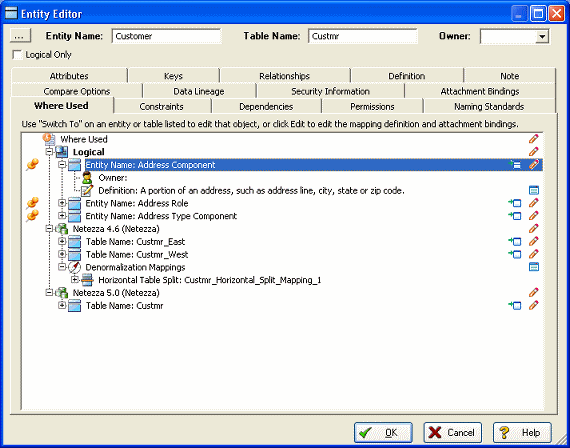570x448 pixels.
Task: Expand the Address Role entity node
Action: 62,203
